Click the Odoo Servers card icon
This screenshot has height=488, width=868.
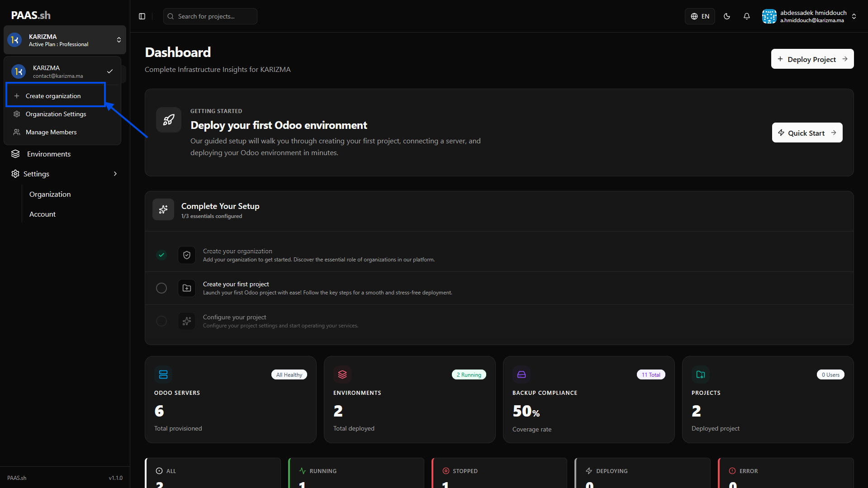[x=163, y=374]
